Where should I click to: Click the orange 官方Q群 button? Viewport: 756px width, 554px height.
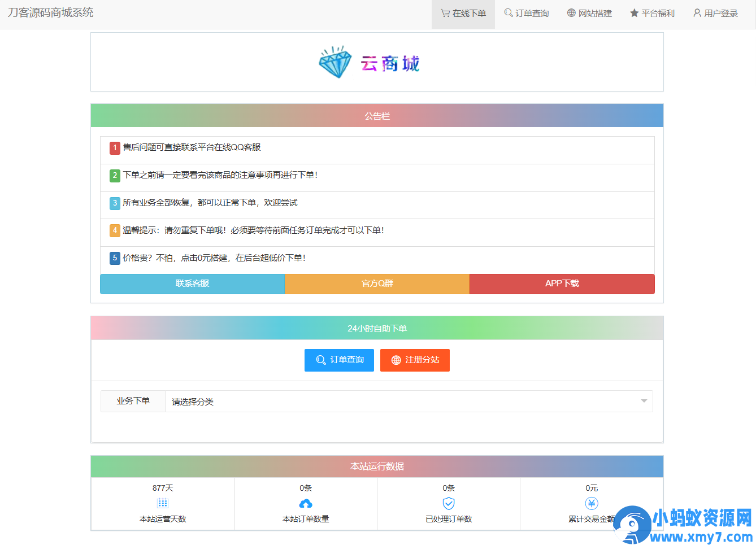377,283
